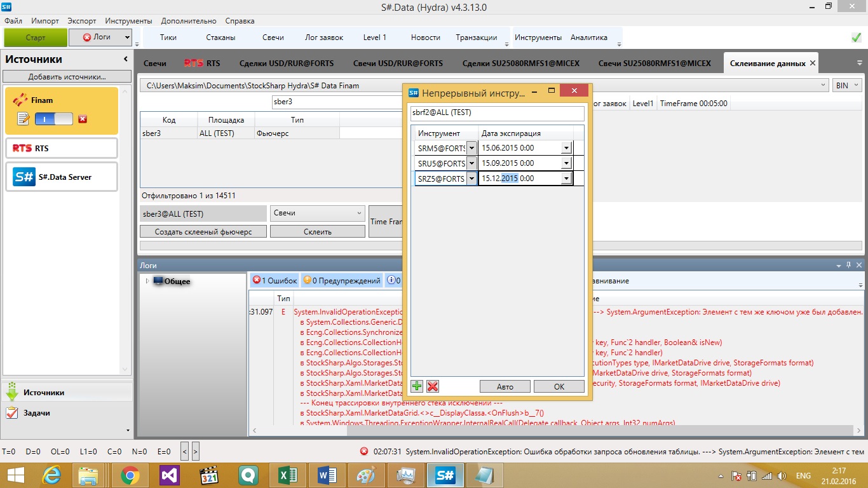Viewport: 868px width, 488px height.
Task: Click the green Start button
Action: click(36, 37)
